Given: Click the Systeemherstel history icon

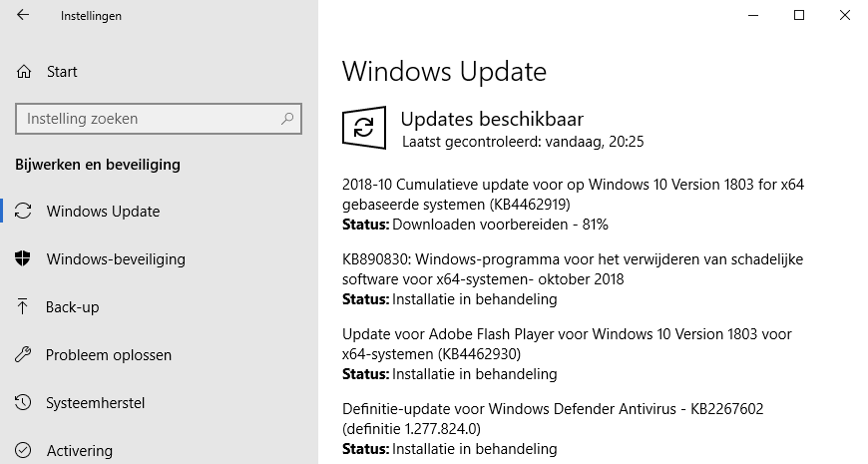Looking at the screenshot, I should [23, 403].
